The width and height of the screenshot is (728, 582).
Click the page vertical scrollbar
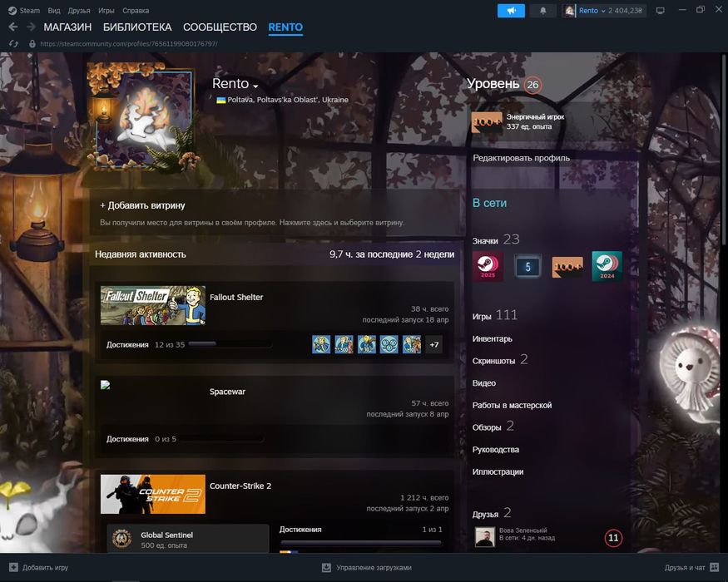(726, 149)
